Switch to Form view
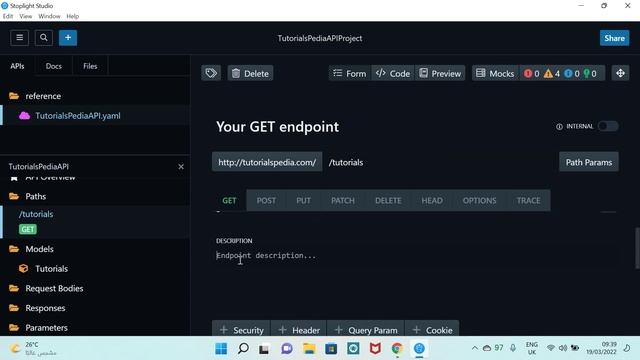Viewport: 640px width, 360px height. tap(350, 73)
